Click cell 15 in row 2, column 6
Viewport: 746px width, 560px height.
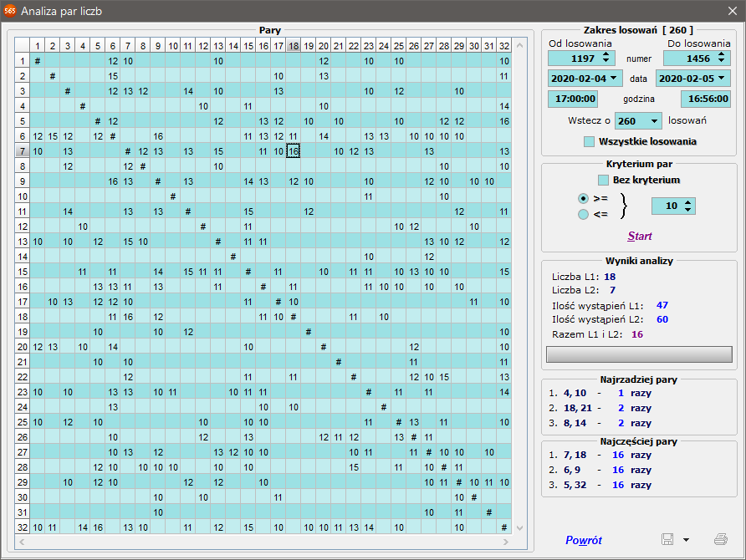113,76
